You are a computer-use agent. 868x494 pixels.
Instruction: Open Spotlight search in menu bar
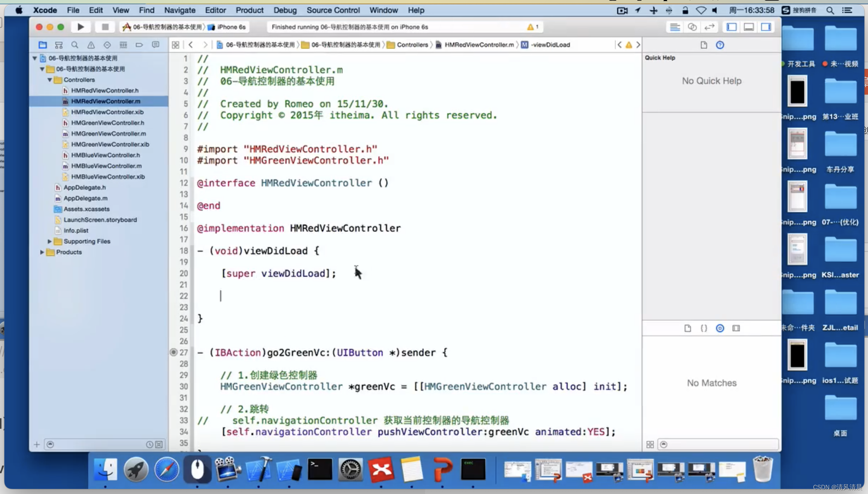tap(830, 10)
